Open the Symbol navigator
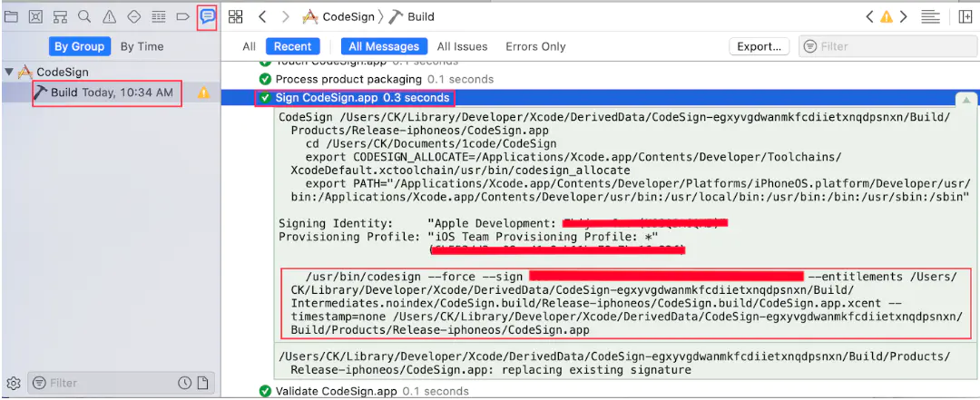The height and width of the screenshot is (400, 980). point(60,17)
